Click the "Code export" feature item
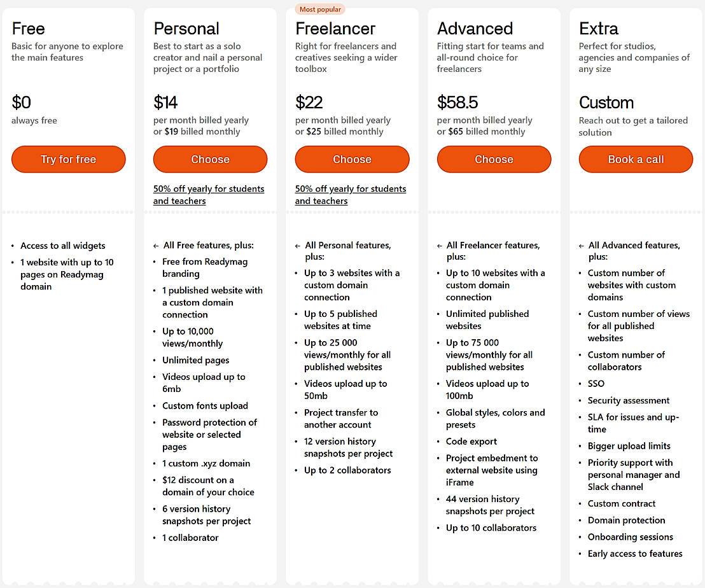The width and height of the screenshot is (705, 588). pyautogui.click(x=471, y=442)
